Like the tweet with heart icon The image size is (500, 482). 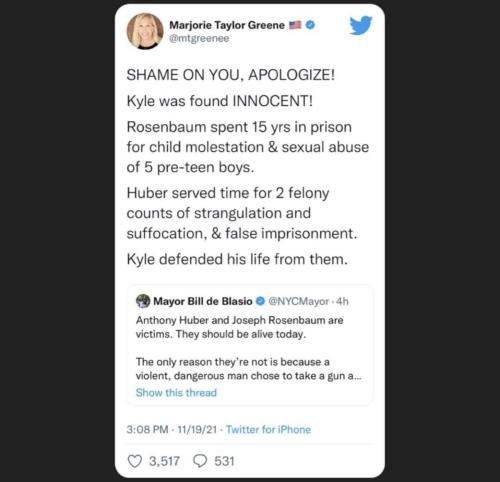[x=135, y=461]
